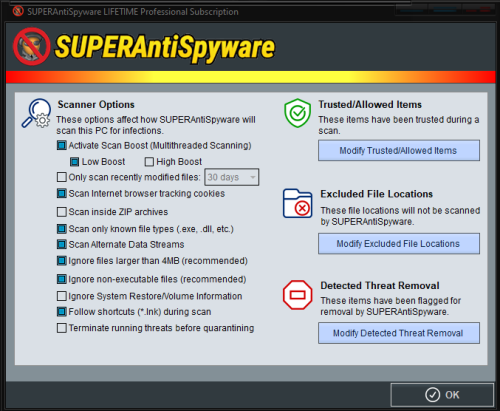Toggle Activate Scan Boost checkbox
The image size is (500, 411).
click(62, 145)
